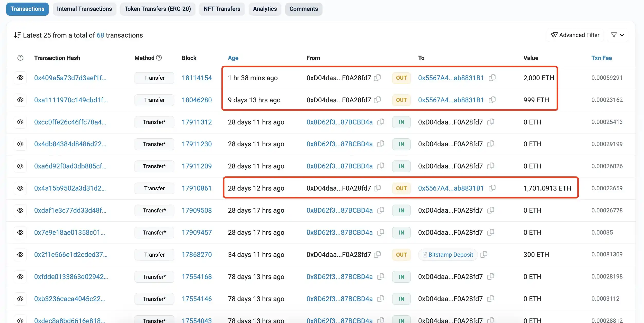Open the Comments section
Viewport: 644px width, 323px height.
[303, 9]
